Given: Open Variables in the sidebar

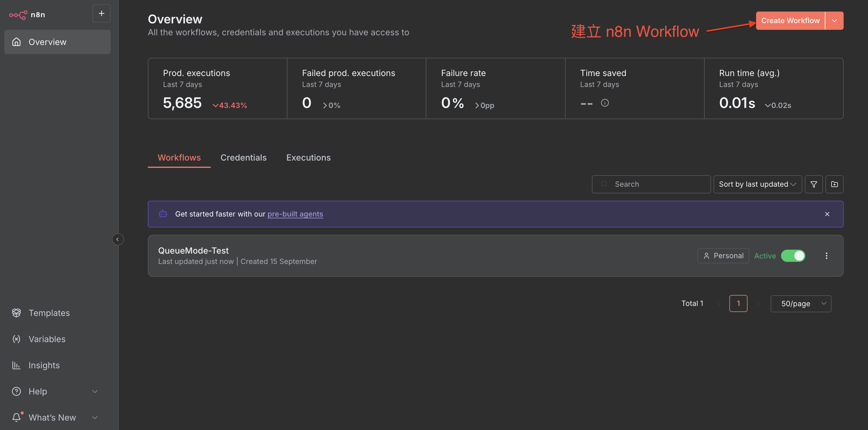Looking at the screenshot, I should [47, 339].
